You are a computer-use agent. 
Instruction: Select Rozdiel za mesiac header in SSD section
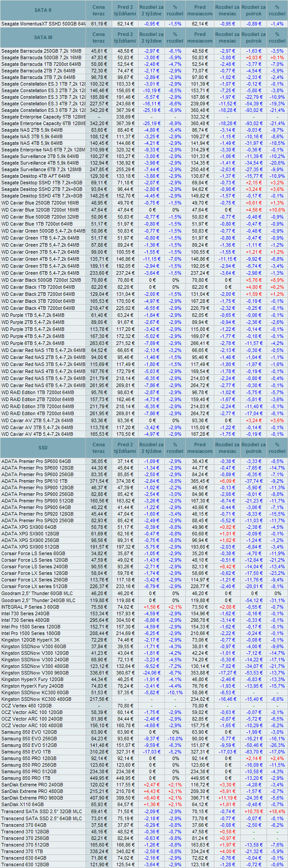pos(227,448)
